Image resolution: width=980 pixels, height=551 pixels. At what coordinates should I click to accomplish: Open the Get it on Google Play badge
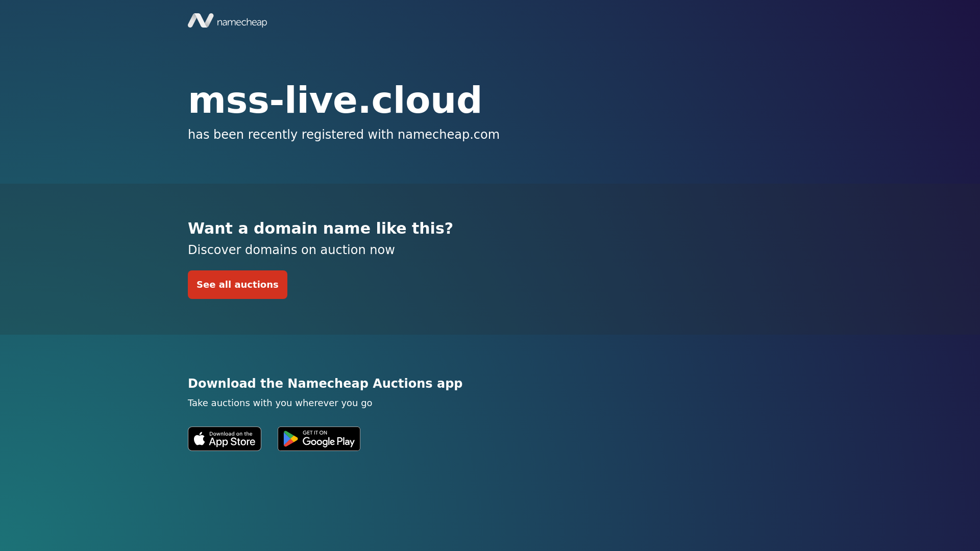[x=319, y=439]
